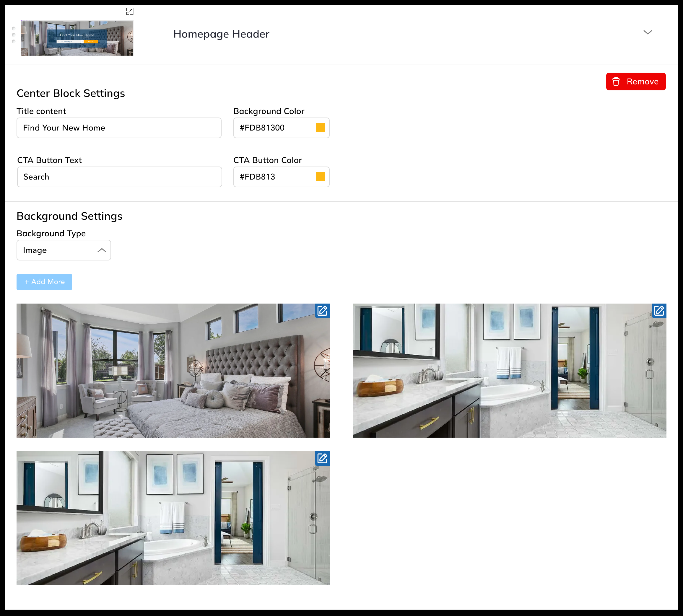Collapse the Homepage Header section chevron
683x616 pixels.
[x=648, y=32]
